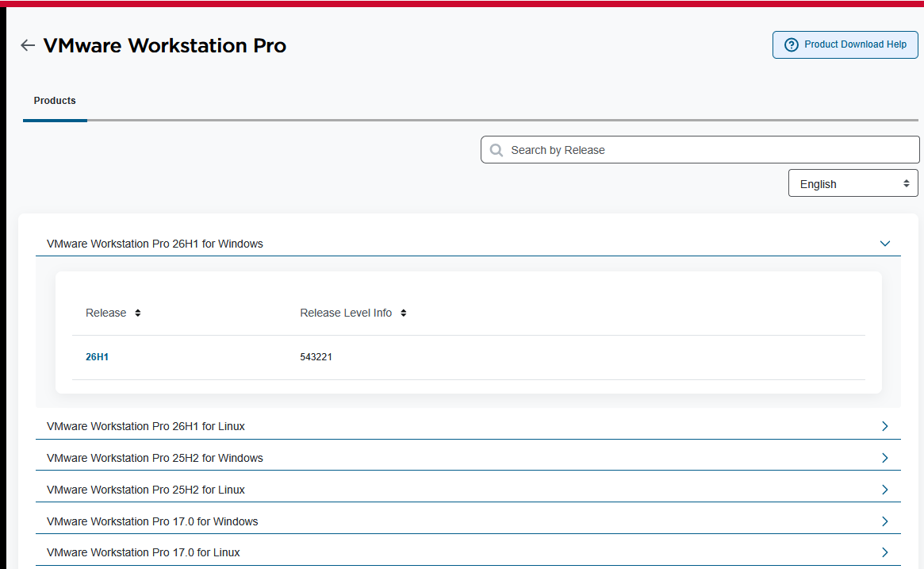The width and height of the screenshot is (924, 569).
Task: Click VMware Workstation Pro 25H2 for Linux title
Action: 146,490
